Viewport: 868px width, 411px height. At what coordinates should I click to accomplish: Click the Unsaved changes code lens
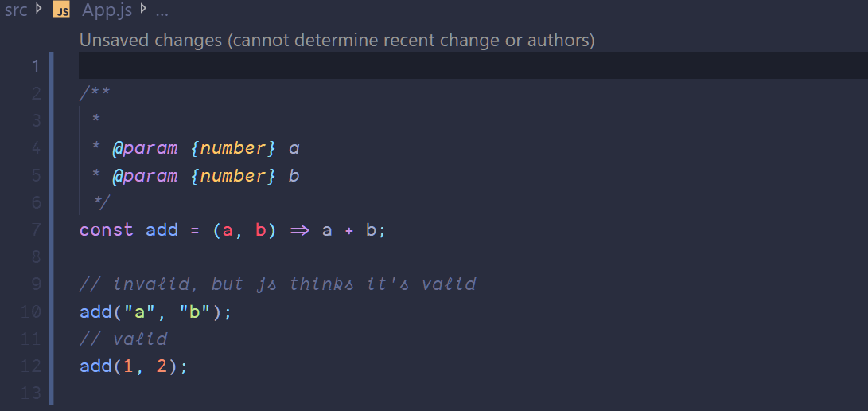click(x=337, y=40)
